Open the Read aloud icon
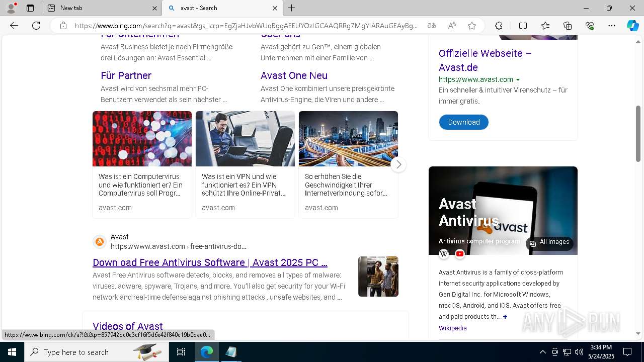 [x=452, y=26]
